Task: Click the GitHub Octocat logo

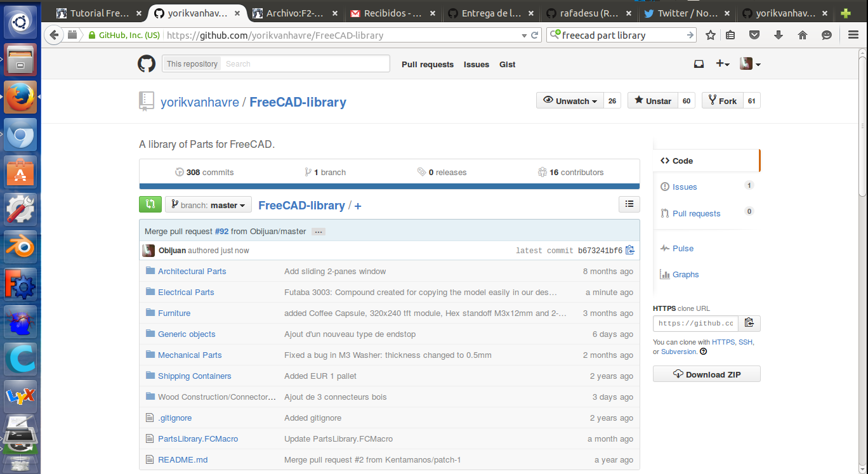Action: (x=147, y=63)
